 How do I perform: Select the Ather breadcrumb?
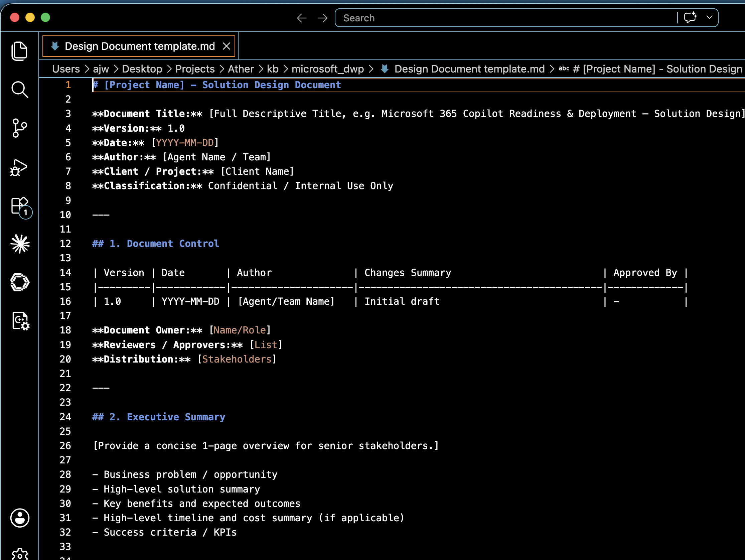coord(241,69)
